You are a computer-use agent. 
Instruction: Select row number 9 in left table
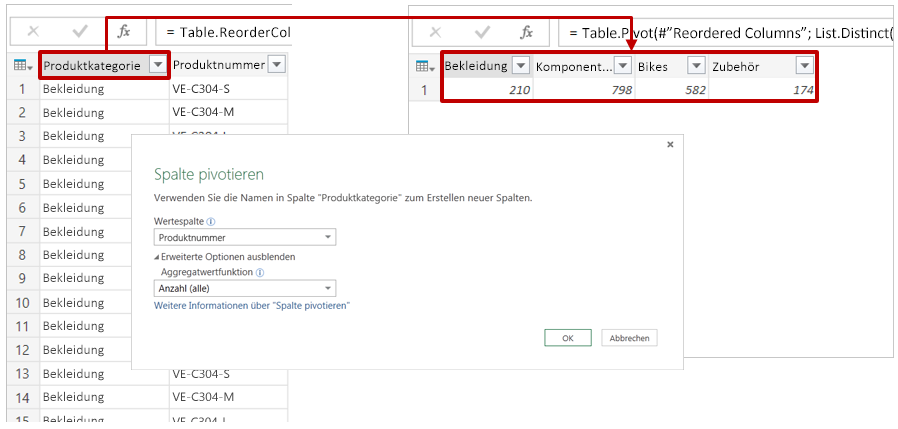23,278
